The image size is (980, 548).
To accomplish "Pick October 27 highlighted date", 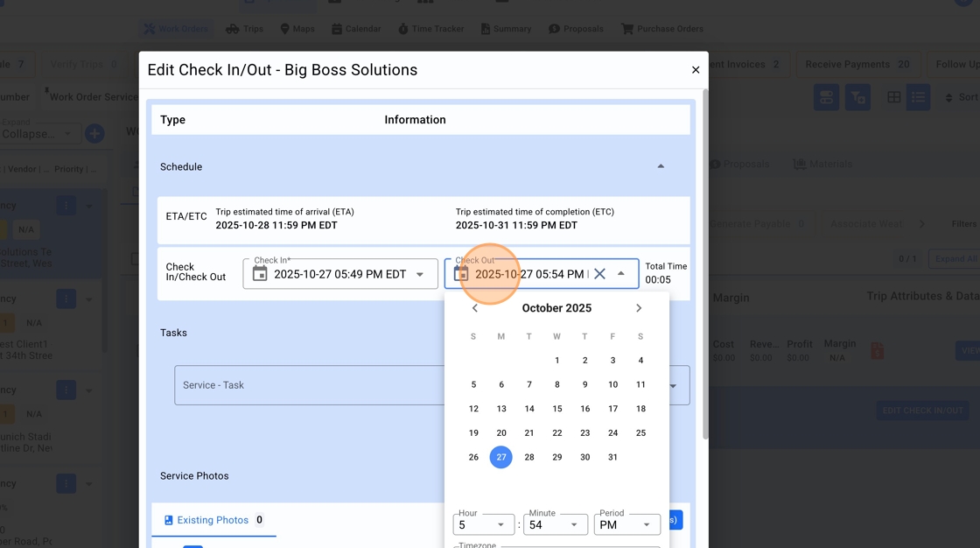I will [501, 457].
